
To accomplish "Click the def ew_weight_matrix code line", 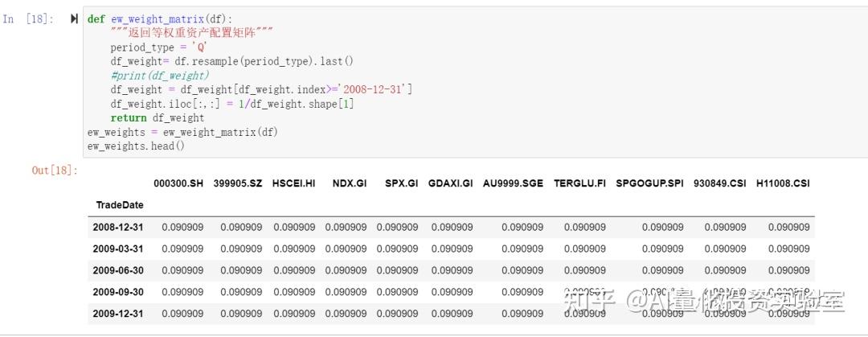I will point(159,18).
